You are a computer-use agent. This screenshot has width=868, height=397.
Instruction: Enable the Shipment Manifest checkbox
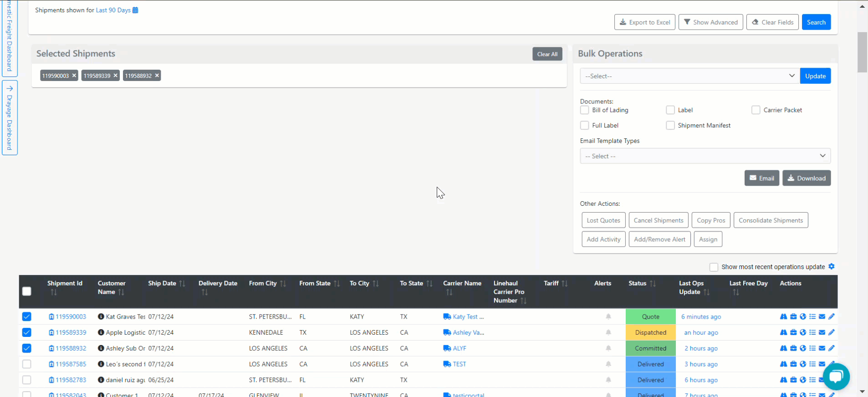point(670,126)
